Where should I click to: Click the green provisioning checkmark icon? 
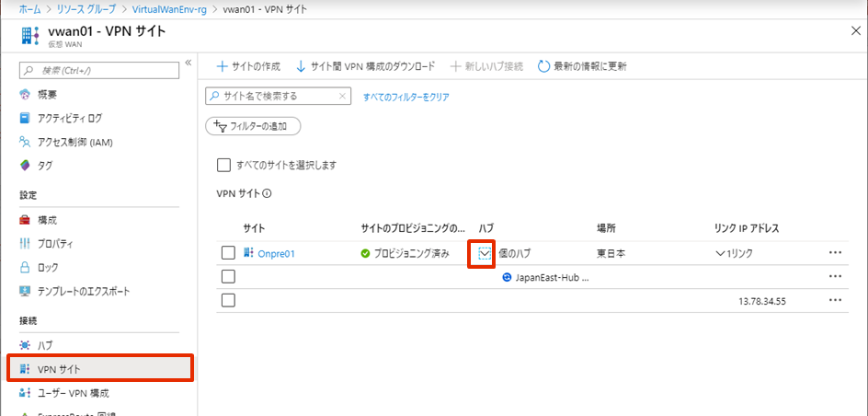click(365, 254)
